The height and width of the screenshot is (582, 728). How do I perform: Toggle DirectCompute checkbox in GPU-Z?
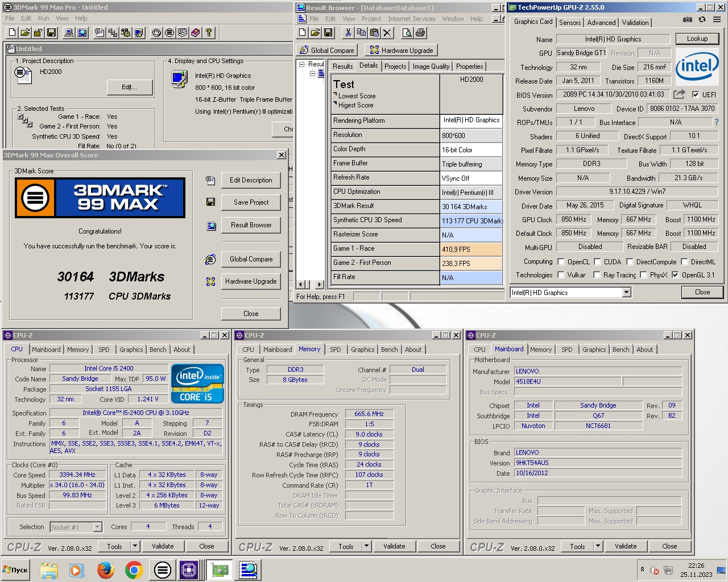pyautogui.click(x=630, y=262)
